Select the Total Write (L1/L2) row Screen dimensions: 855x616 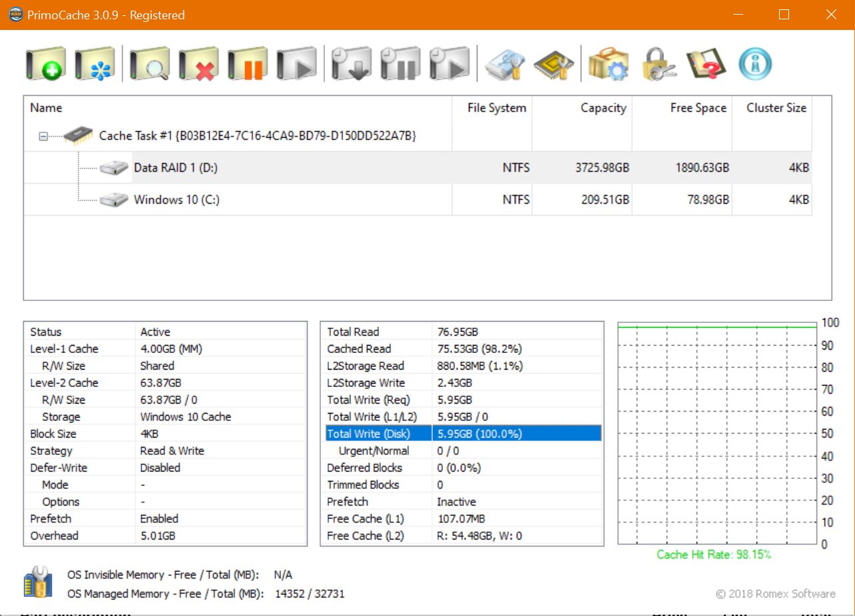click(x=463, y=417)
